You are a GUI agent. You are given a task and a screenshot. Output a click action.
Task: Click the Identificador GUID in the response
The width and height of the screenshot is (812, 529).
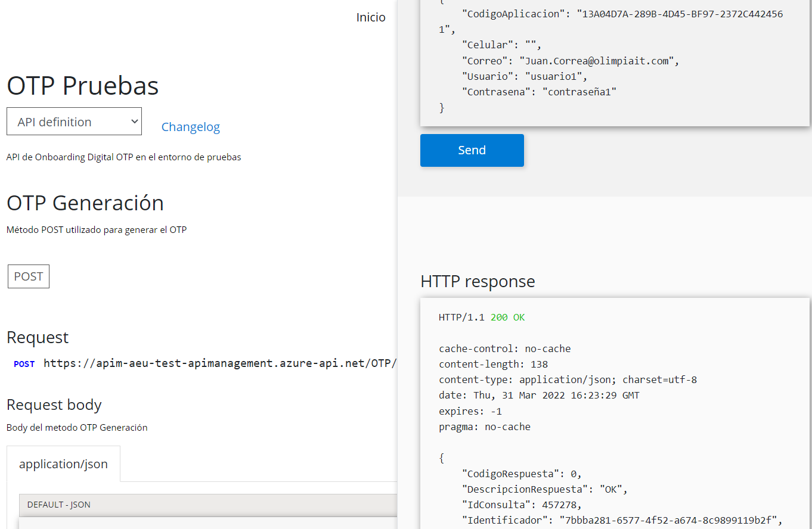click(x=667, y=520)
